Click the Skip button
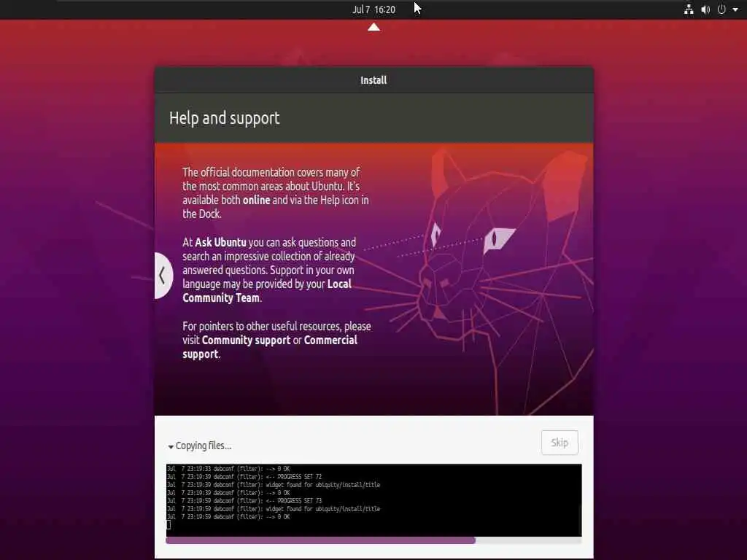747x560 pixels. click(560, 443)
